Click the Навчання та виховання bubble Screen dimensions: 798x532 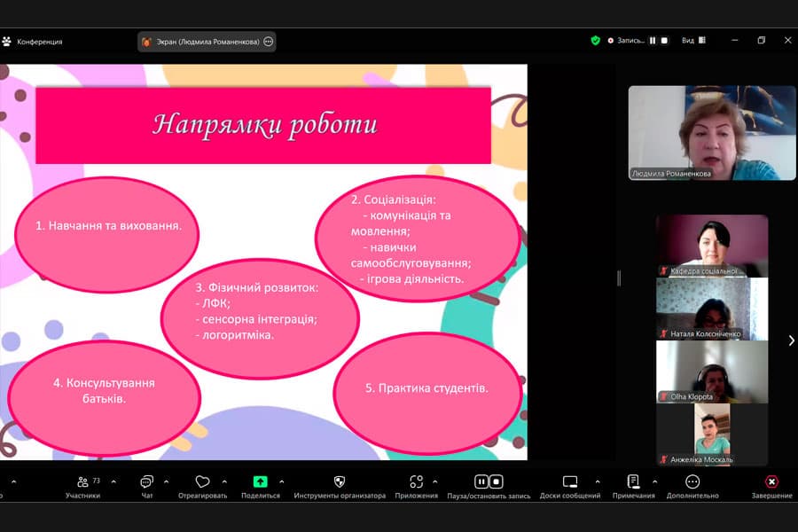(x=107, y=235)
